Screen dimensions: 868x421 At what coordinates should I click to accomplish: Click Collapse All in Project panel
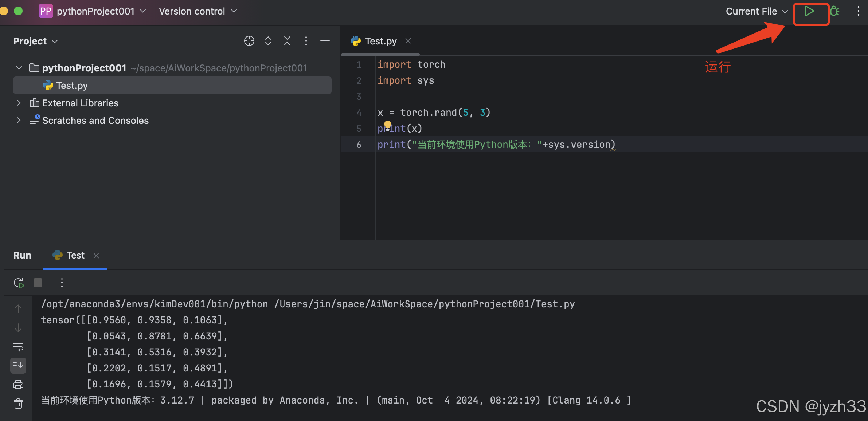click(287, 41)
